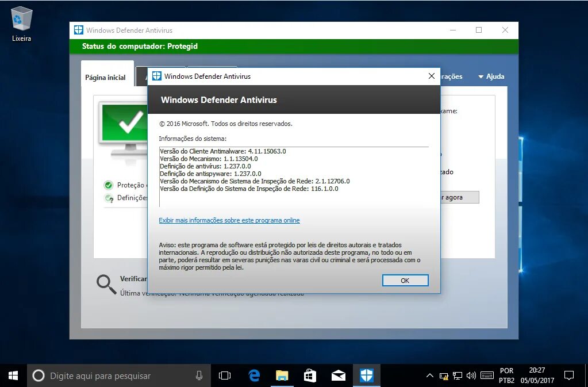Click the volume speaker tray icon
This screenshot has width=588, height=387.
(x=471, y=375)
